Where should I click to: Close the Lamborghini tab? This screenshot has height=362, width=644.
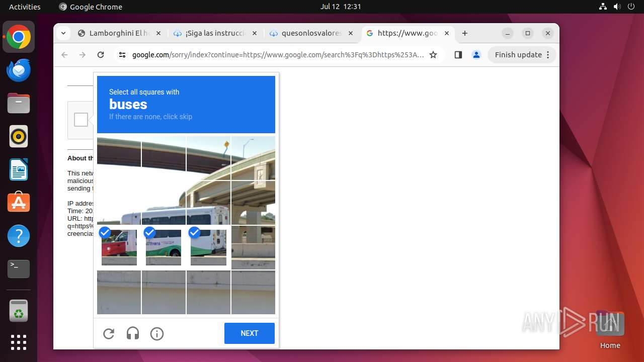(158, 33)
